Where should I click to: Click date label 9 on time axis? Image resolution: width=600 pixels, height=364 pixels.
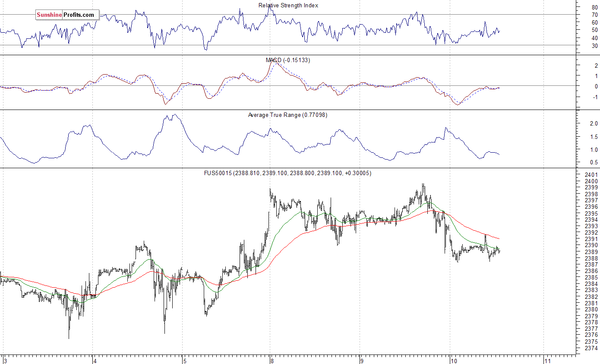pos(361,361)
